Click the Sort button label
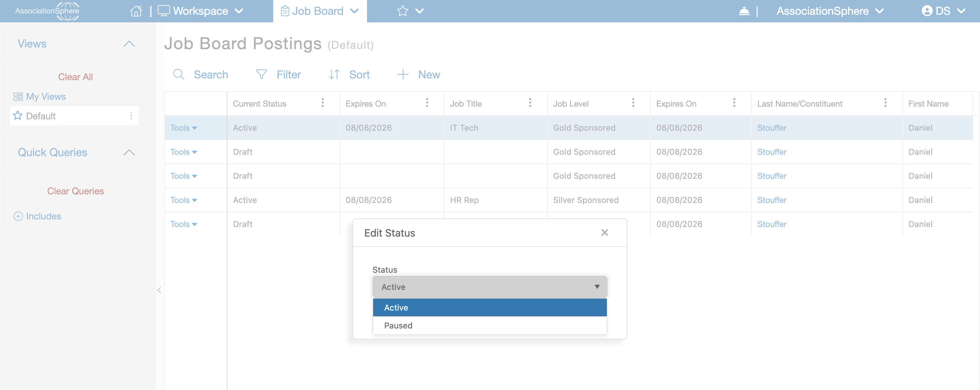The width and height of the screenshot is (980, 390). tap(359, 75)
